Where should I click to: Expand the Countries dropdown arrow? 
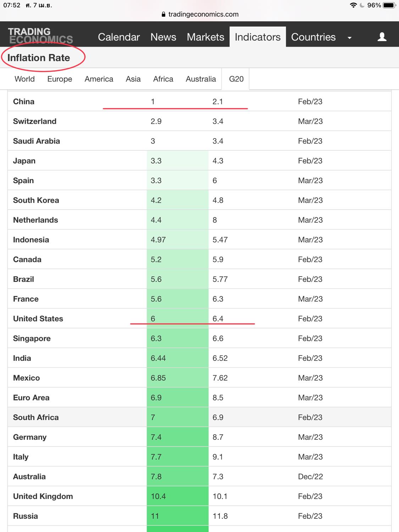click(350, 38)
